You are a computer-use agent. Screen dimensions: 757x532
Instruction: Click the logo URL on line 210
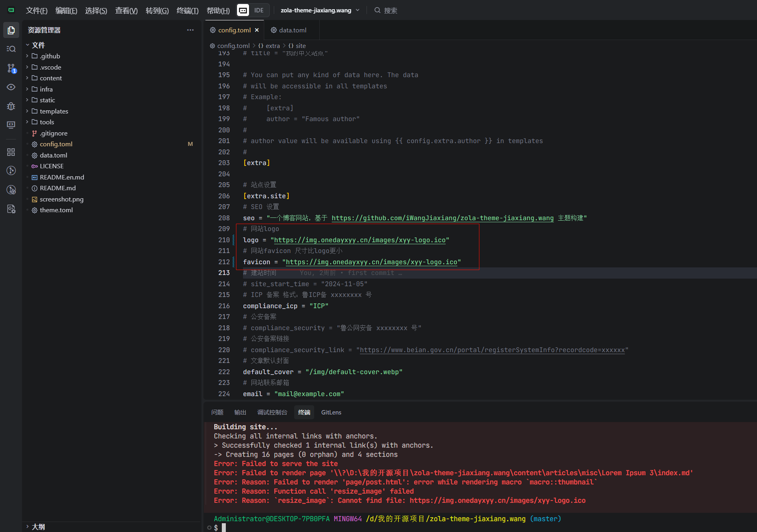click(x=360, y=240)
